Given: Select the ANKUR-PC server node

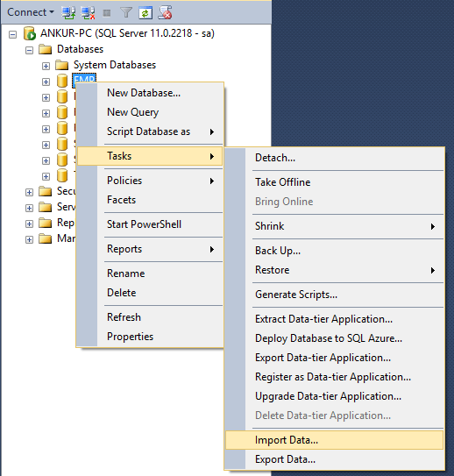Looking at the screenshot, I should pyautogui.click(x=127, y=33).
